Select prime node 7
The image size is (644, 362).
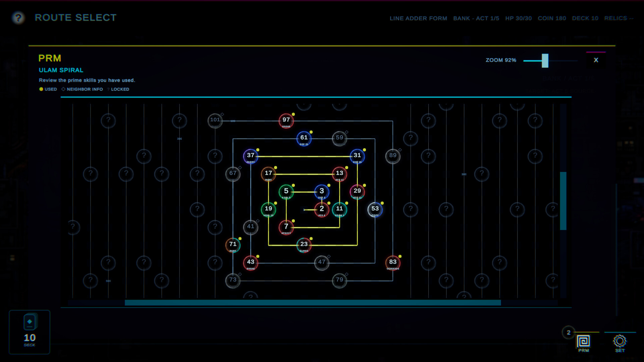click(x=286, y=227)
